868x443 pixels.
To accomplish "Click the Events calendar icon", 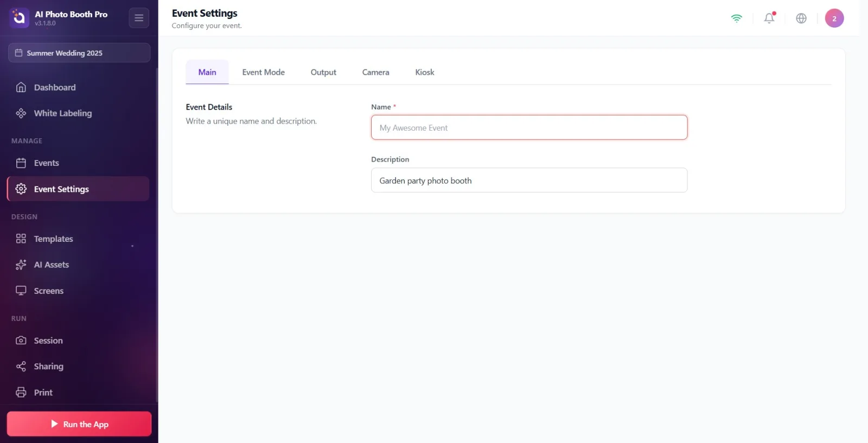I will (x=21, y=163).
